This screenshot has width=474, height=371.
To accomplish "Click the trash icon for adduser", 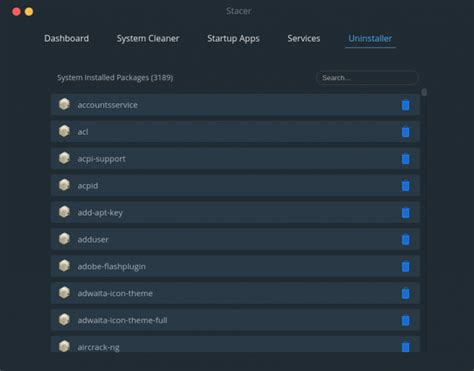I will pyautogui.click(x=405, y=239).
